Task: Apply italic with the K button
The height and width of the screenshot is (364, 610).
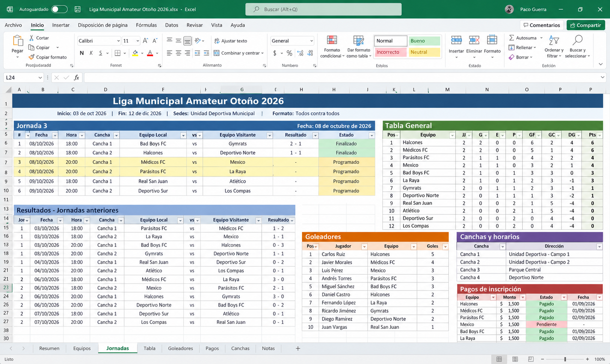Action: pos(91,53)
